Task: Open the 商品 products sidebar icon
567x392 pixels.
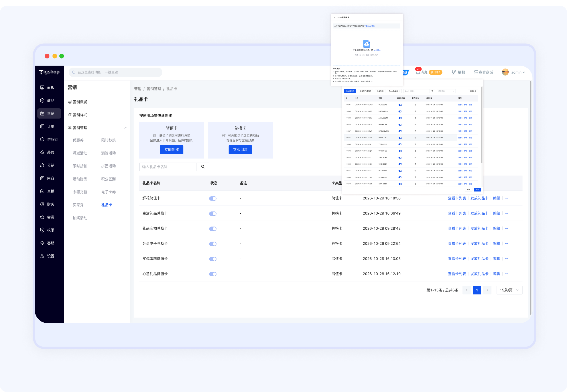Action: 42,100
